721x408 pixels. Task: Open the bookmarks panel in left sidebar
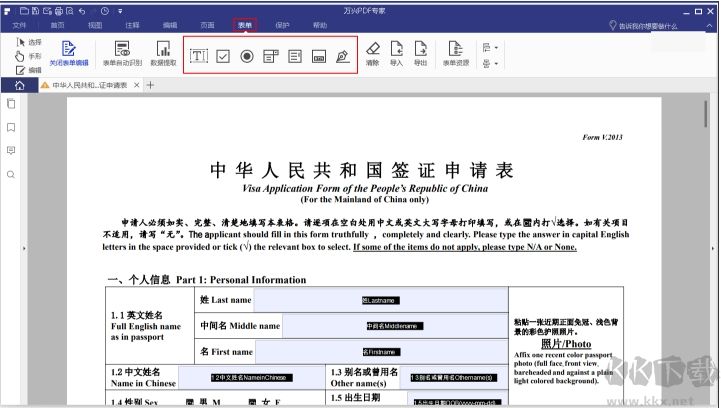(x=11, y=127)
